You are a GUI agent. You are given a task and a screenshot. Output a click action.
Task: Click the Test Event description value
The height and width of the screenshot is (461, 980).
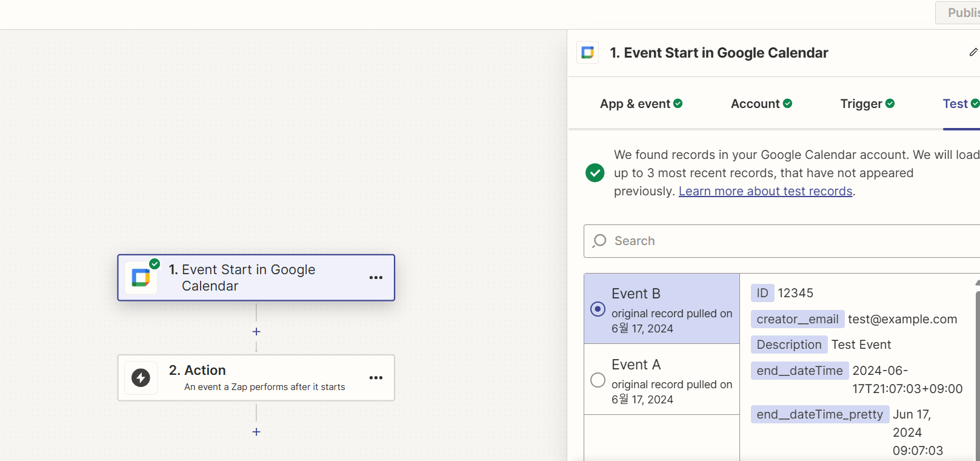pyautogui.click(x=861, y=345)
